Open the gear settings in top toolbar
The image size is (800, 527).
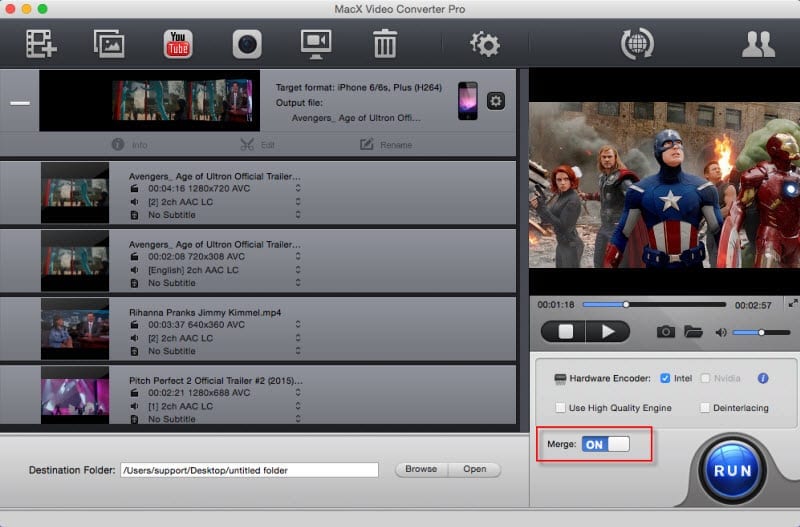pos(485,44)
